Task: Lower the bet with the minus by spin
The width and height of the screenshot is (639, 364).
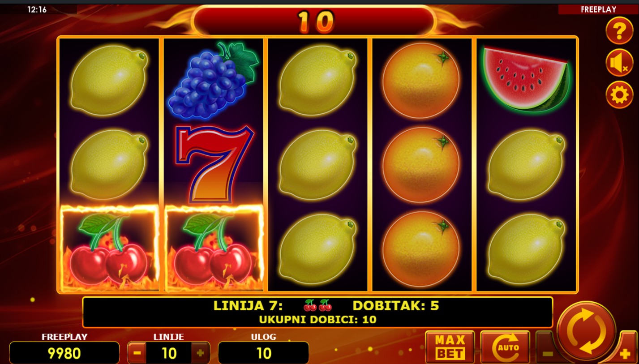Action: point(547,353)
